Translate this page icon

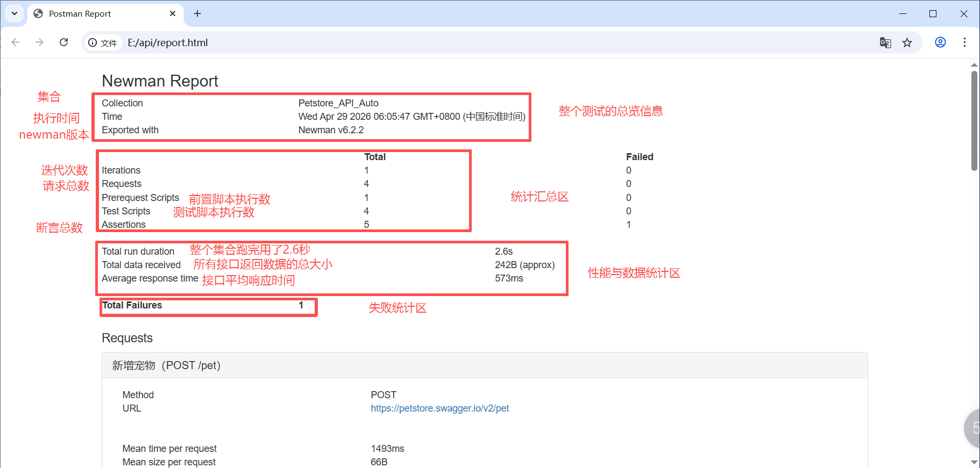[x=885, y=42]
